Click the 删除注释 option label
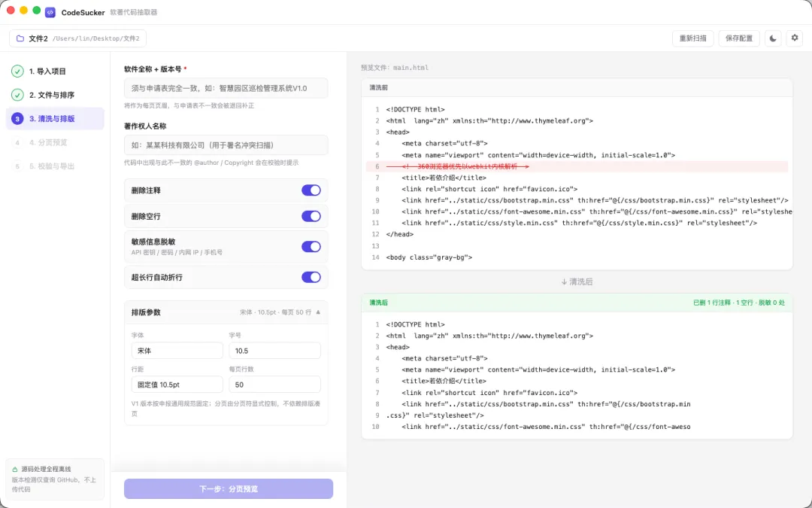Viewport: 812px width, 508px height. click(146, 190)
